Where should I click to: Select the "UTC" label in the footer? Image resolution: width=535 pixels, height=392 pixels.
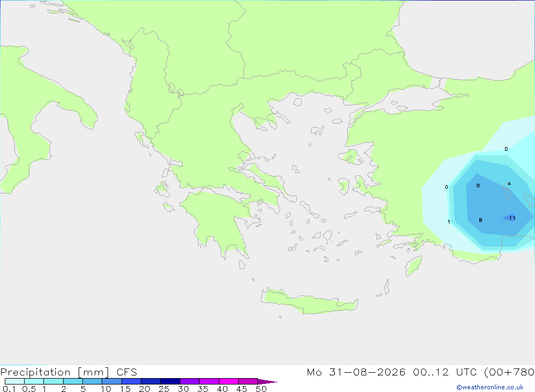(x=467, y=372)
